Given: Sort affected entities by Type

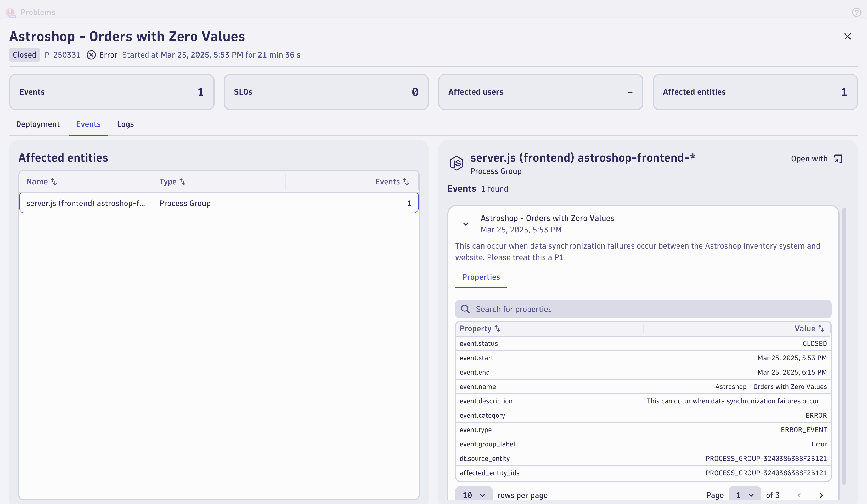Looking at the screenshot, I should 183,181.
